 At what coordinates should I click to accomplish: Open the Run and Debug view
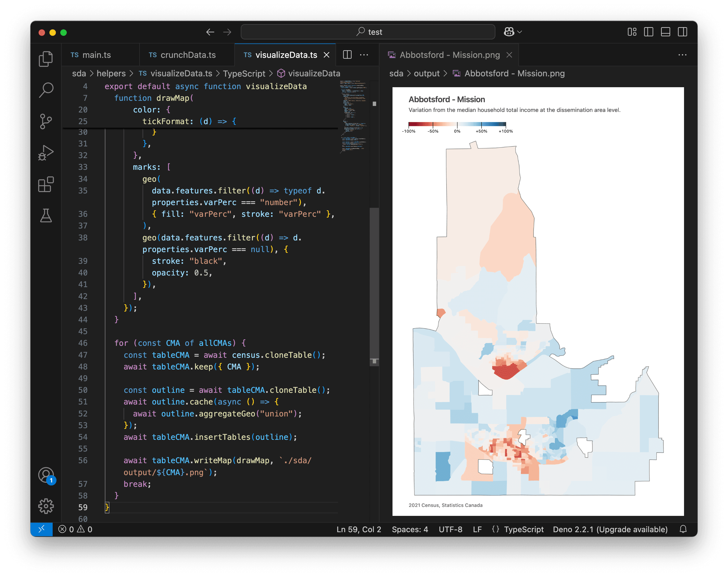(x=46, y=153)
